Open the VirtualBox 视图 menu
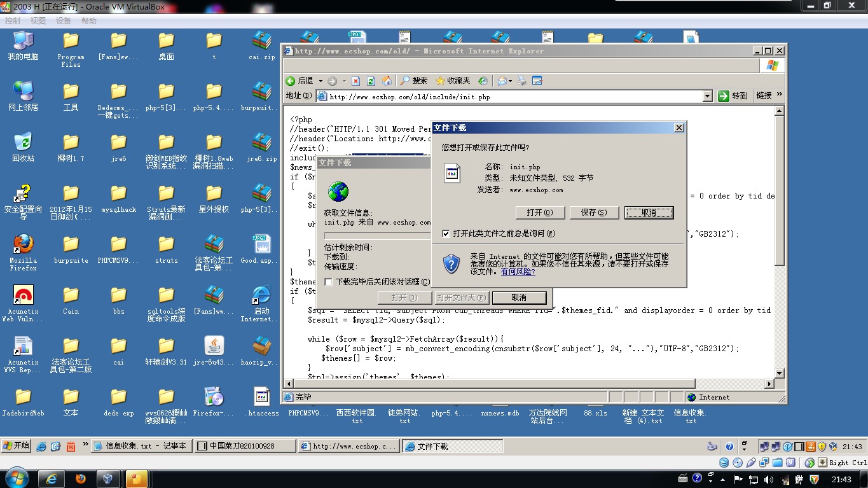The height and width of the screenshot is (488, 868). [x=38, y=21]
